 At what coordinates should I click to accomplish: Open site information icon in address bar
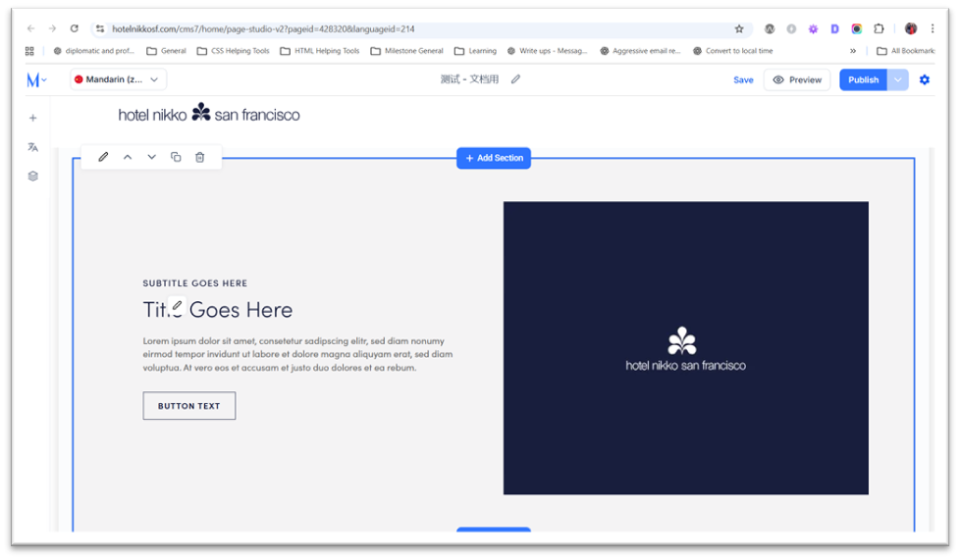pos(100,28)
